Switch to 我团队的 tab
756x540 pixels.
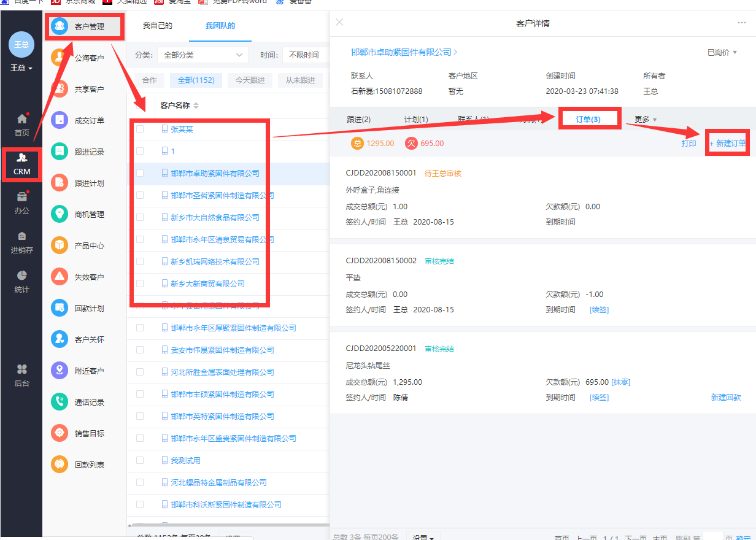pyautogui.click(x=220, y=25)
